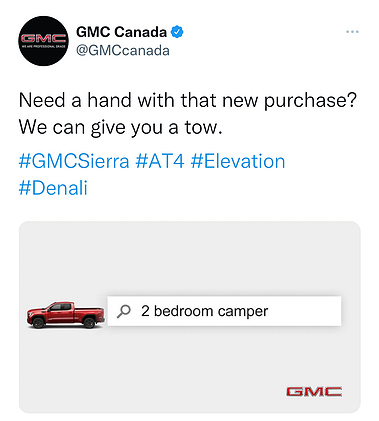379x421 pixels.
Task: Click the blank area right of the search box
Action: click(x=351, y=311)
